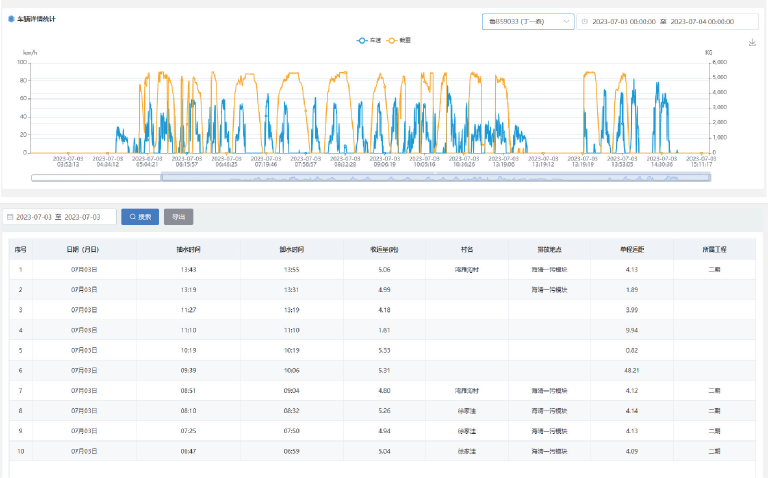Select the tonnage value 5.04

coord(384,451)
